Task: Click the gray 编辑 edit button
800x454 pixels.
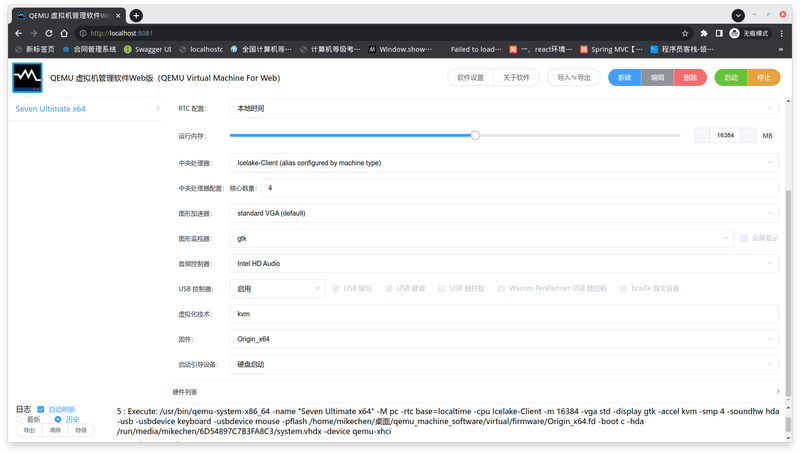Action: 657,78
